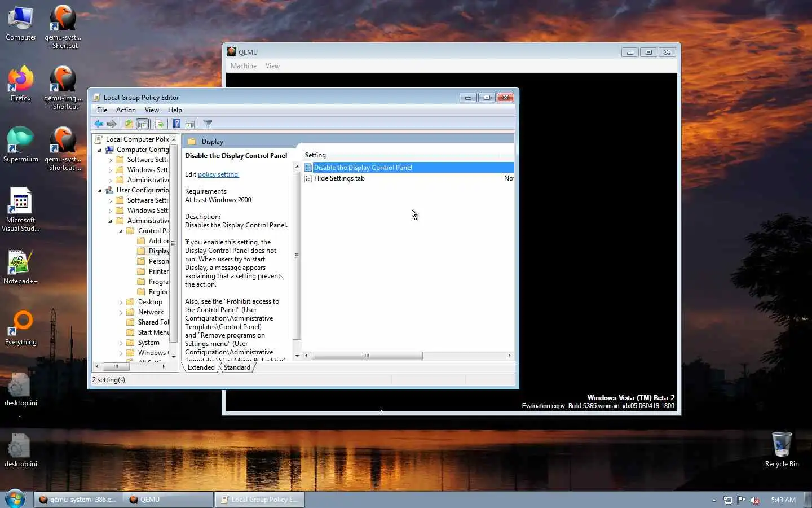Select the Firefox desktop icon
The image size is (812, 508).
[21, 85]
